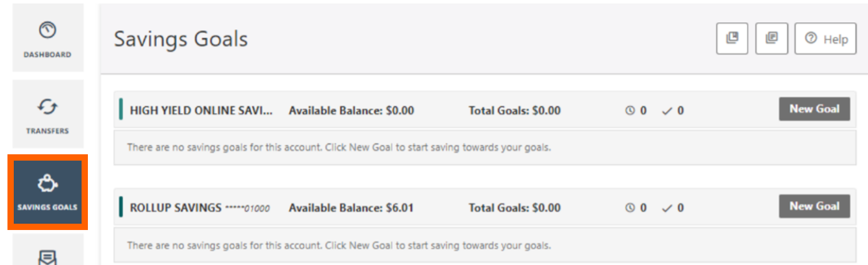Click the clock icon in Rollup Savings row

[630, 208]
